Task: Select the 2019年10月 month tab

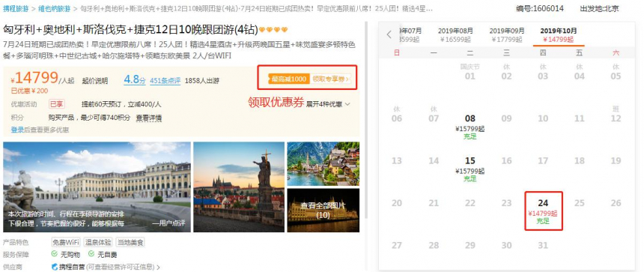Action: pos(559,35)
